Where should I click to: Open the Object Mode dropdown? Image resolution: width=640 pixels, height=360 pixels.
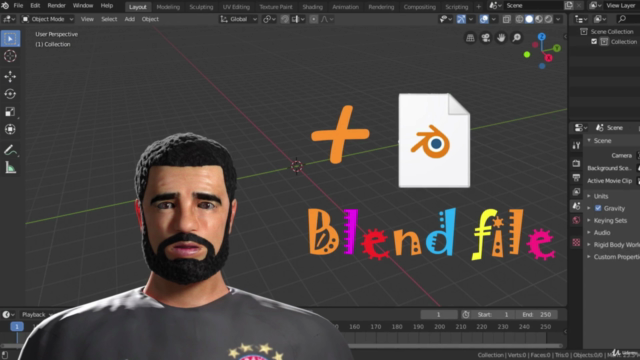coord(48,19)
